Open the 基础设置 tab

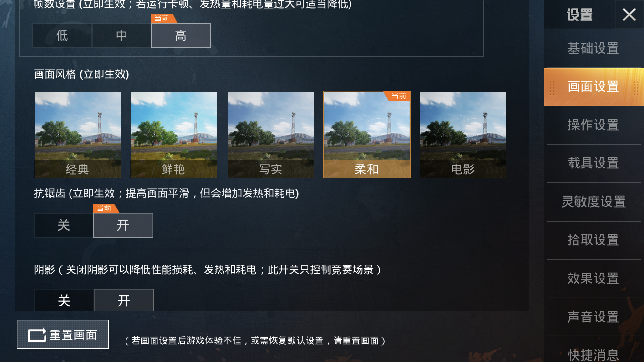(593, 48)
